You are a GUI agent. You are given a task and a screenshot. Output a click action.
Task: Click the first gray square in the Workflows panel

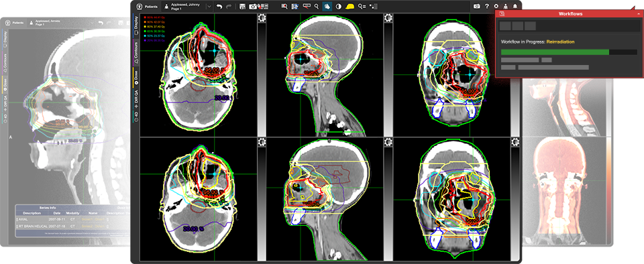tap(505, 26)
